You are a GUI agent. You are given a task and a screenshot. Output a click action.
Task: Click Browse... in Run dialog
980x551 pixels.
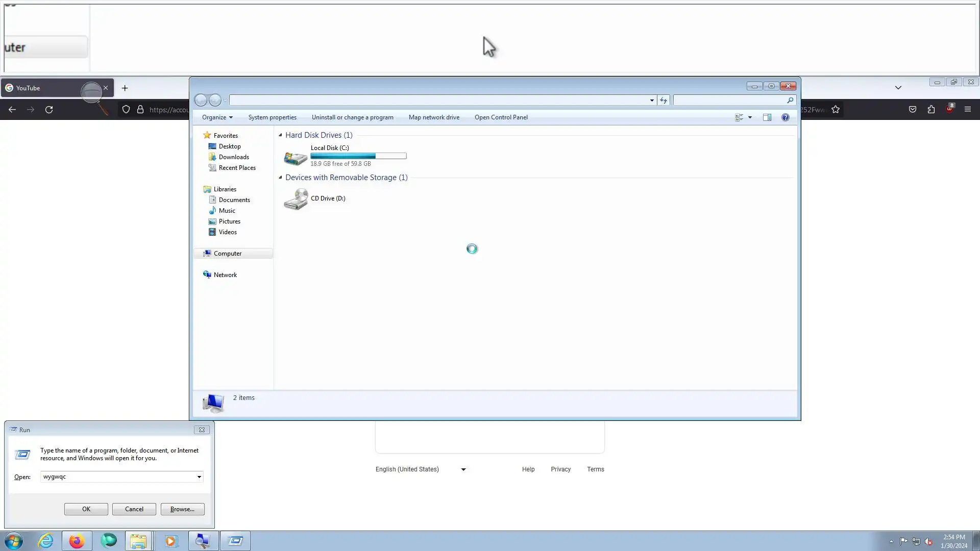point(182,509)
